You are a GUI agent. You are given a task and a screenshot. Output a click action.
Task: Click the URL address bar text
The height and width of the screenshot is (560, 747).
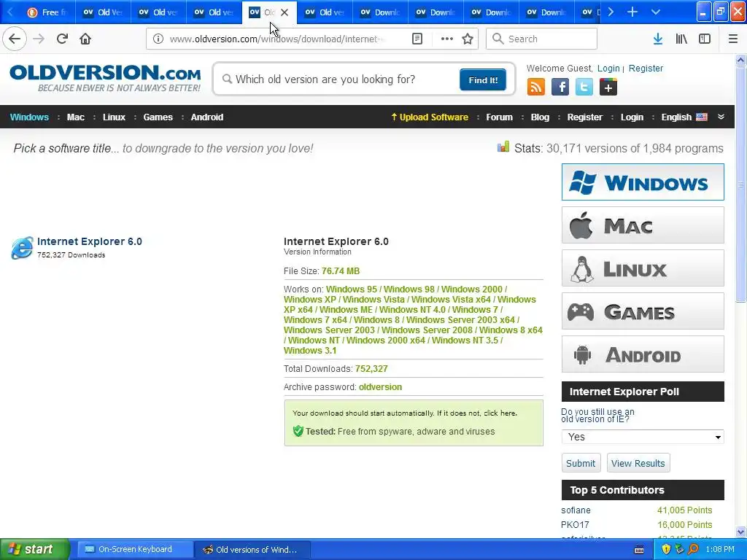[x=277, y=39]
